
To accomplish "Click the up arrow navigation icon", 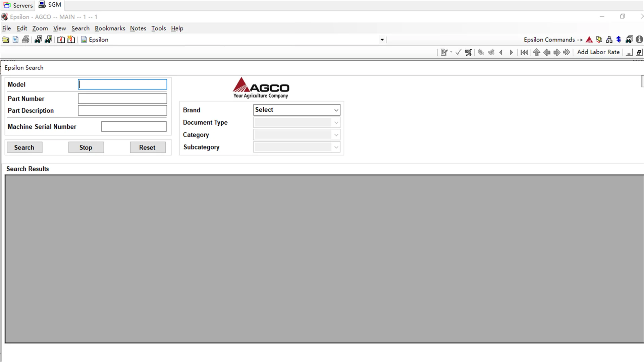I will [537, 52].
